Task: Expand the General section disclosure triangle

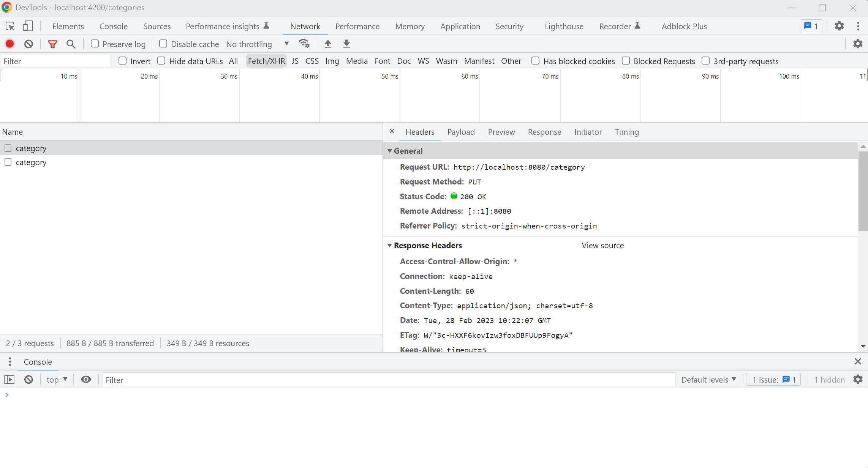Action: click(389, 150)
